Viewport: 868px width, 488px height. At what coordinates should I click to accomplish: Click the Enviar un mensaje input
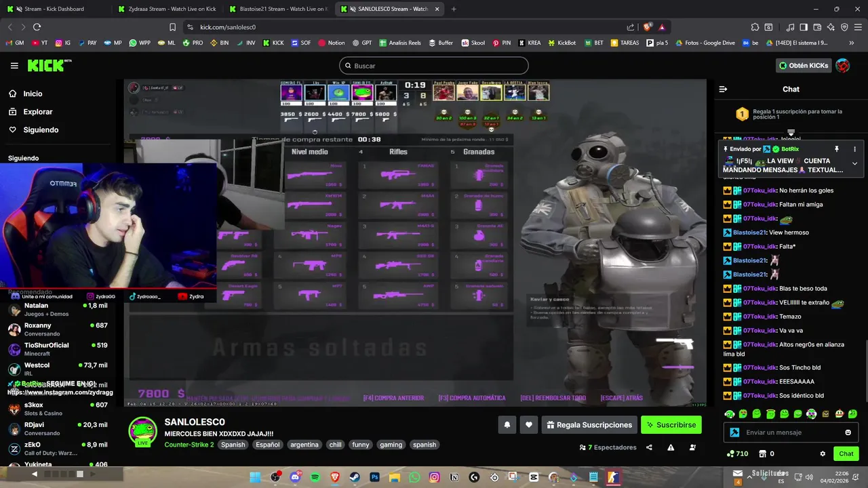[x=790, y=432]
